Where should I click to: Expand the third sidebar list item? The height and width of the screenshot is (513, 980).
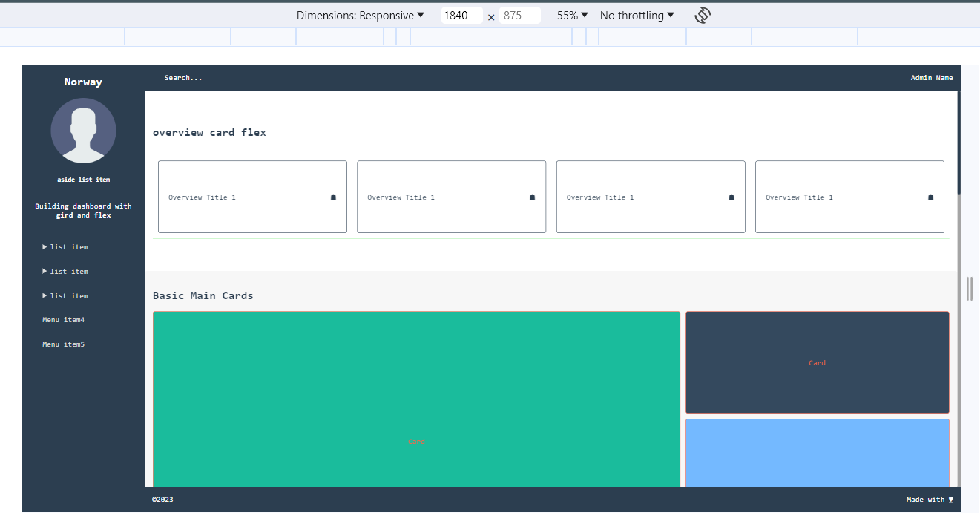[x=65, y=296]
